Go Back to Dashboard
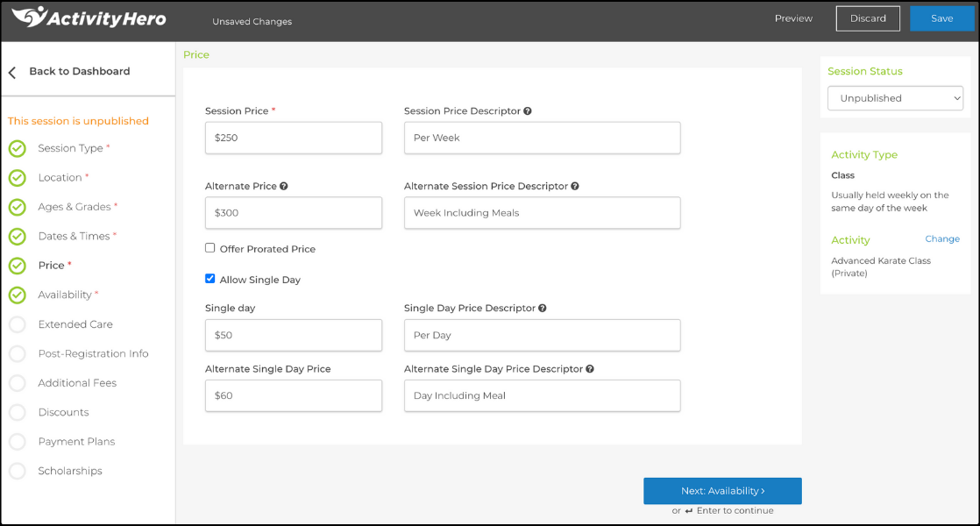The width and height of the screenshot is (980, 526). 80,71
